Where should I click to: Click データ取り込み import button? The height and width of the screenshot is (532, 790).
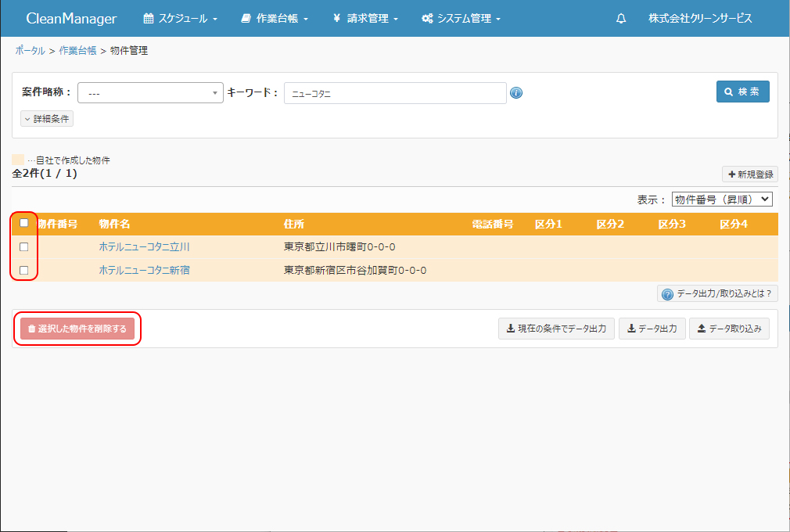[x=729, y=329]
